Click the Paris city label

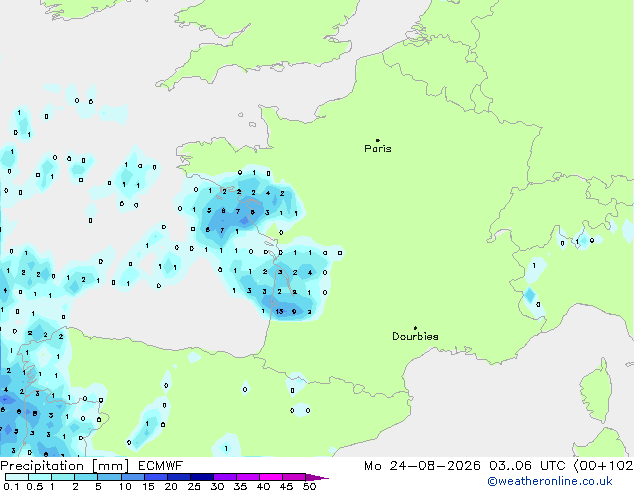378,149
